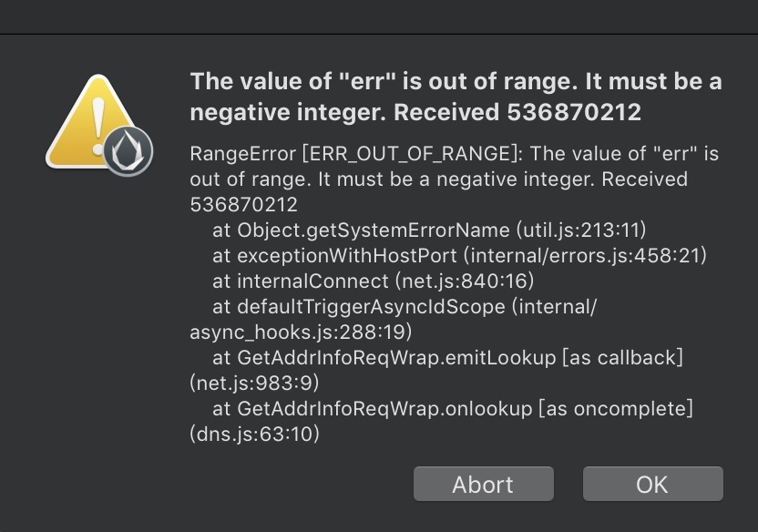Click the app badge on the warning icon
Screen dimensions: 758x532
tap(128, 152)
